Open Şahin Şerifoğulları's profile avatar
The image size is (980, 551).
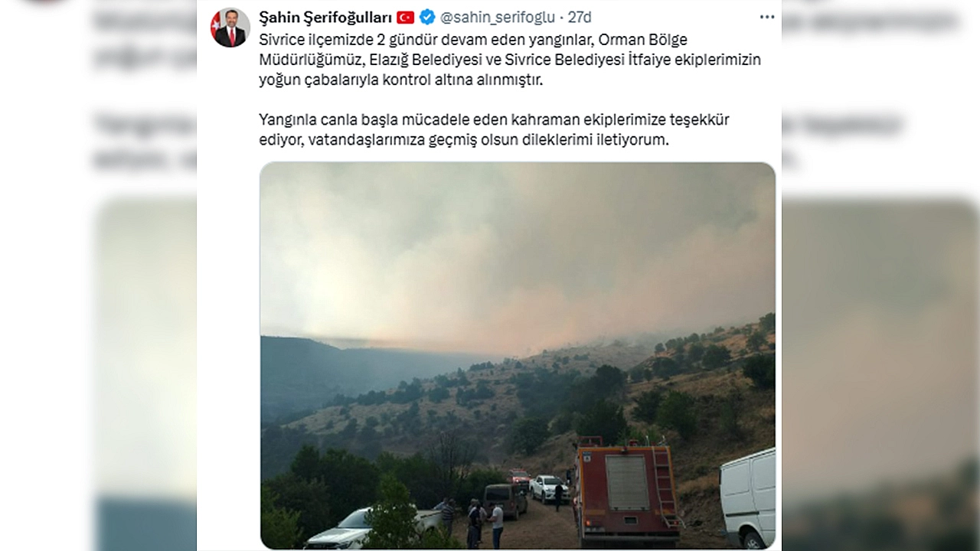[230, 28]
